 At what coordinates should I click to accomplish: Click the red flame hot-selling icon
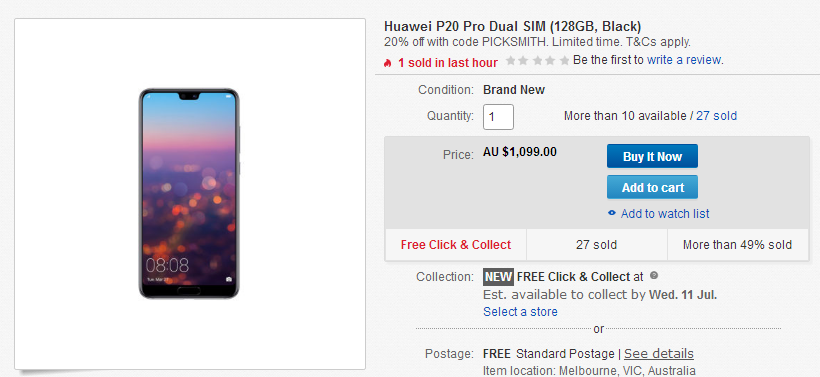pos(388,63)
